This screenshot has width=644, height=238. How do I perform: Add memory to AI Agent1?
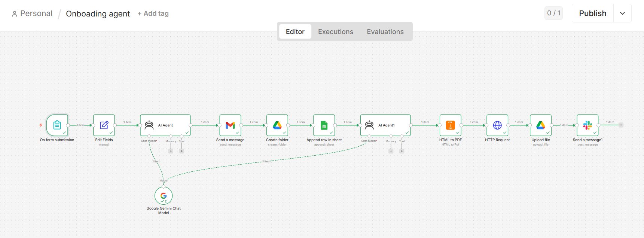click(x=391, y=151)
